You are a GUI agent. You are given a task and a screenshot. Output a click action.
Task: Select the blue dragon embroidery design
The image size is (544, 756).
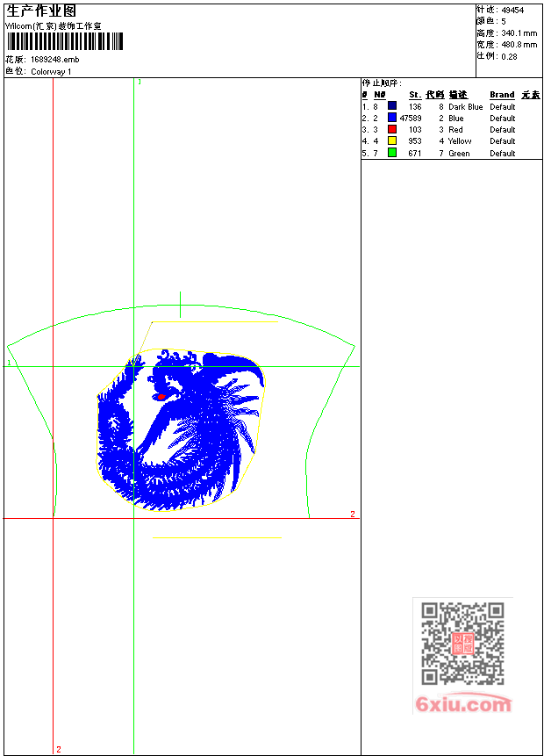point(181,429)
